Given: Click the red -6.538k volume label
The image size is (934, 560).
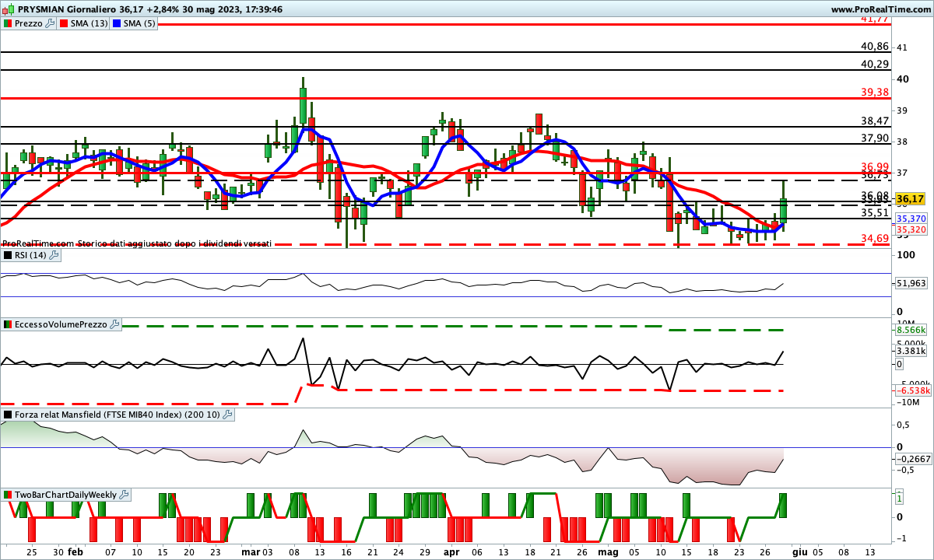Looking at the screenshot, I should pos(913,390).
